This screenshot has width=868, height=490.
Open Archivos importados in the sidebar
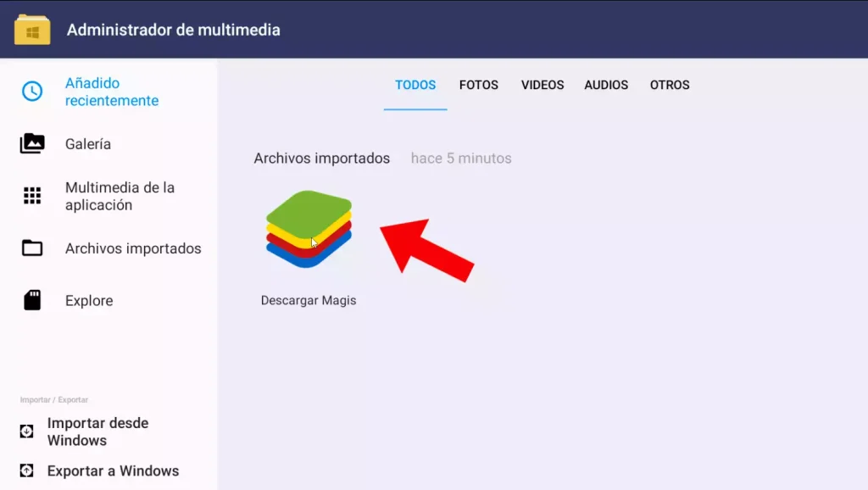pos(133,248)
